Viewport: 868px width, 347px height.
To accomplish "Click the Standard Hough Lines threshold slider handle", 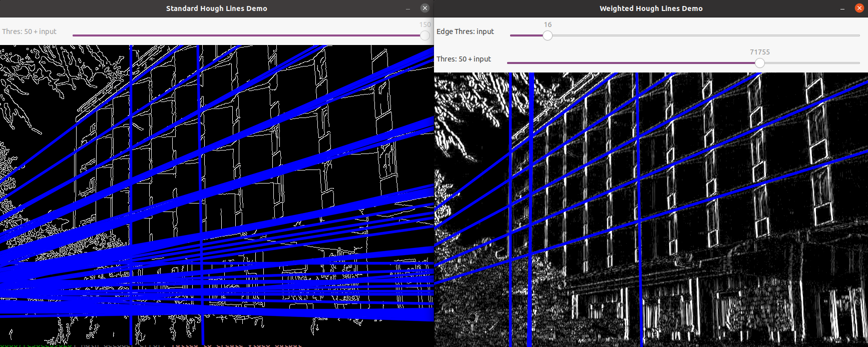I will point(425,35).
